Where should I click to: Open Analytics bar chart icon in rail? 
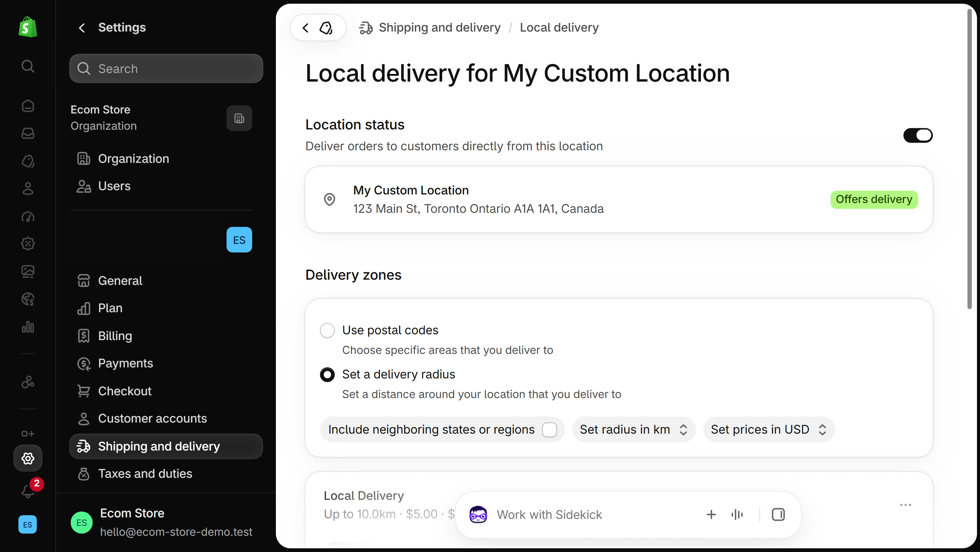[x=28, y=327]
